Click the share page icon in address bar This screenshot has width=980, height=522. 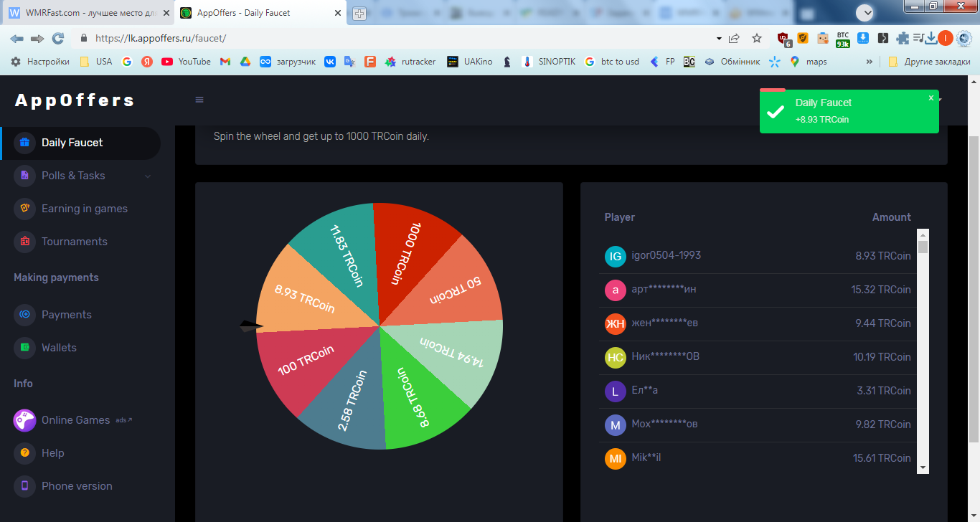(734, 38)
